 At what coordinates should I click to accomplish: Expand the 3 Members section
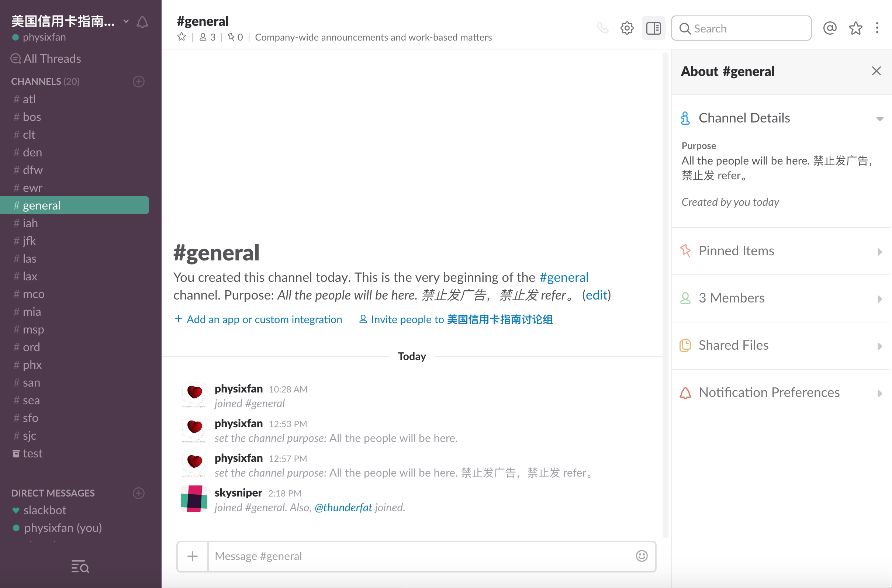pyautogui.click(x=879, y=299)
